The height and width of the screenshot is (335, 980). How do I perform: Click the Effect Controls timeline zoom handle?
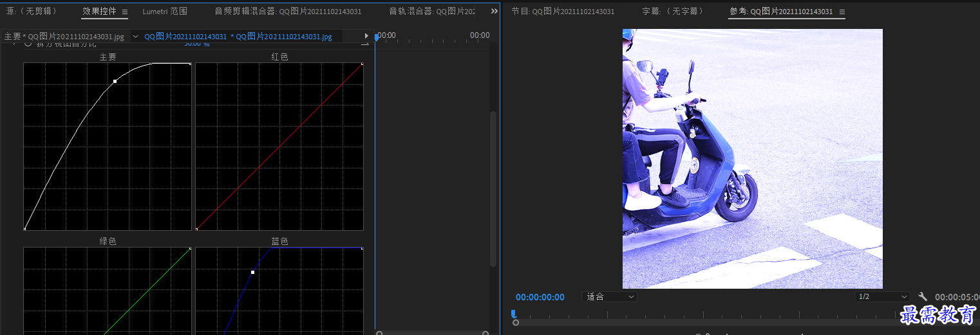click(379, 333)
